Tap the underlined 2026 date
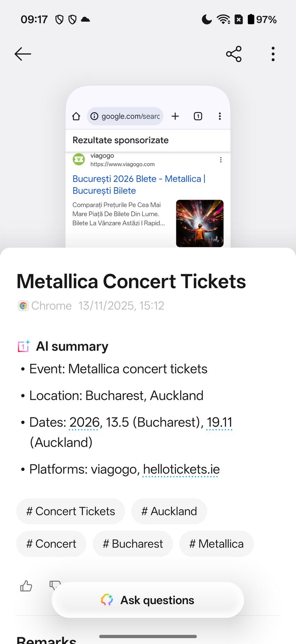The height and width of the screenshot is (644, 296). 84,422
